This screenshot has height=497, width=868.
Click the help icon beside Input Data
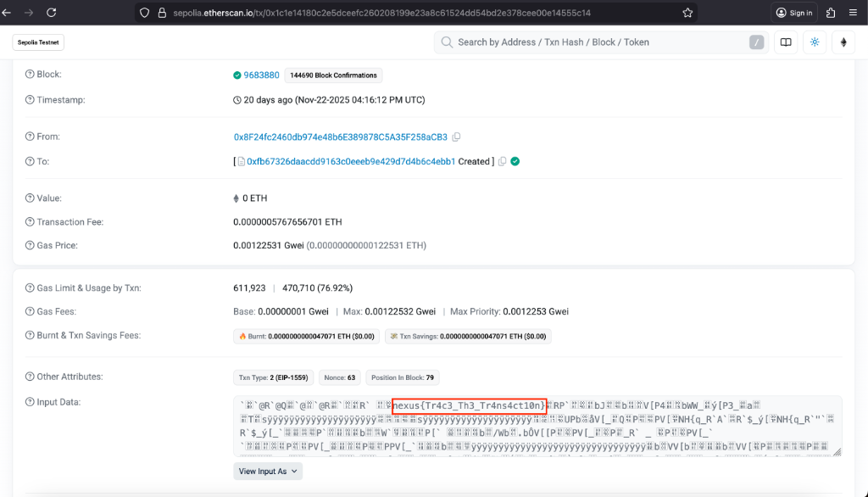click(x=30, y=402)
